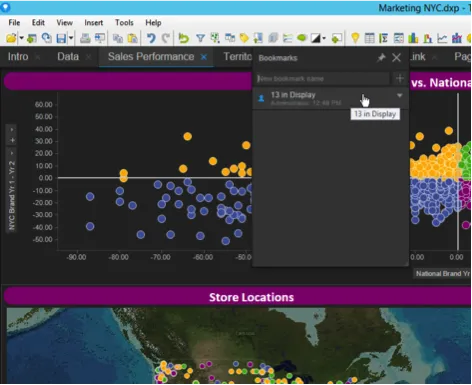Open the Help menu
Screen dimensions: 472x385
coord(153,22)
